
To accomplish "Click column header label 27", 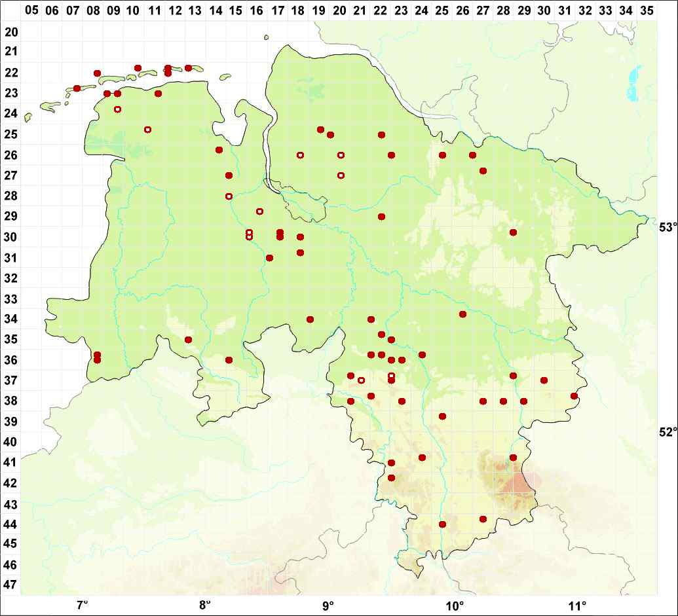I will (483, 10).
